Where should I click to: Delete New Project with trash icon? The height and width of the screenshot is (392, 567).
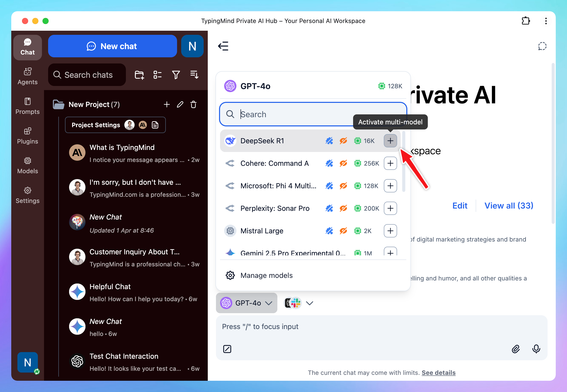pyautogui.click(x=193, y=104)
